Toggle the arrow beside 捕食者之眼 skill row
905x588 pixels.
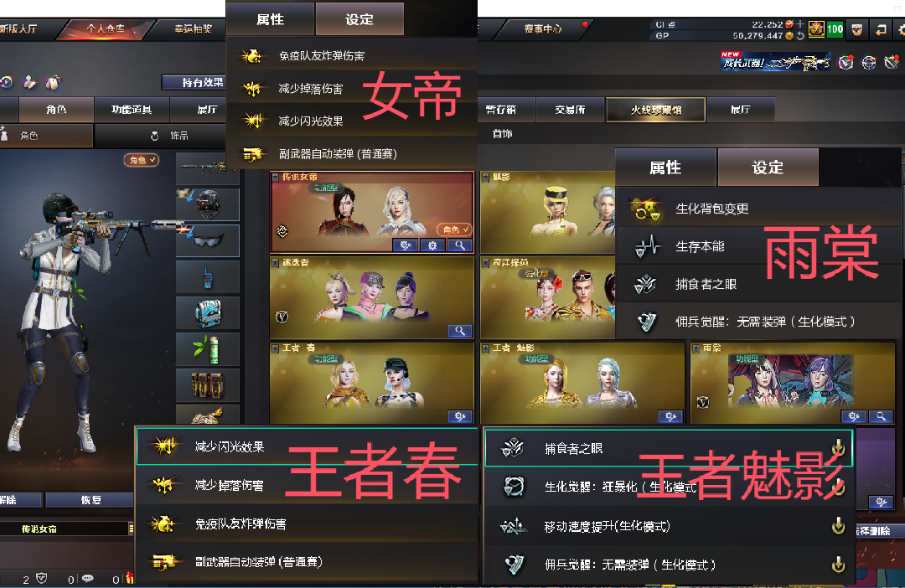coord(838,448)
